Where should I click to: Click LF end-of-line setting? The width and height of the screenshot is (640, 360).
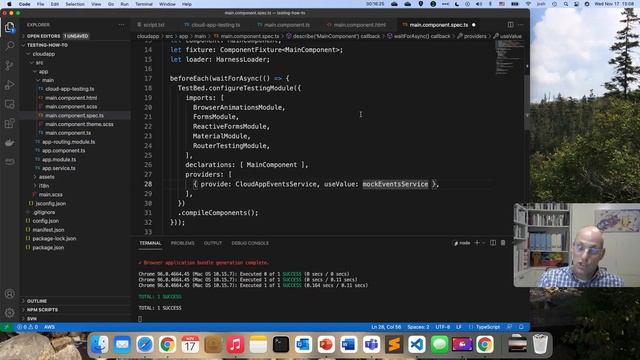[x=459, y=327]
